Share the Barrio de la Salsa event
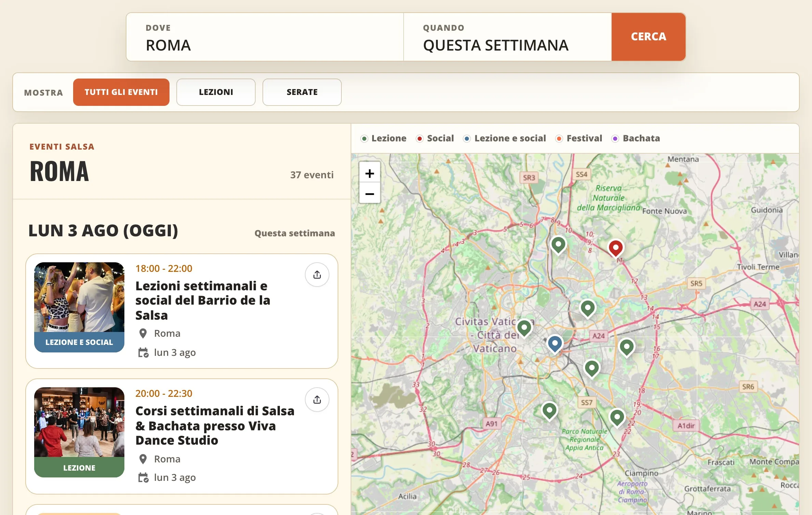The height and width of the screenshot is (515, 812). pos(317,275)
